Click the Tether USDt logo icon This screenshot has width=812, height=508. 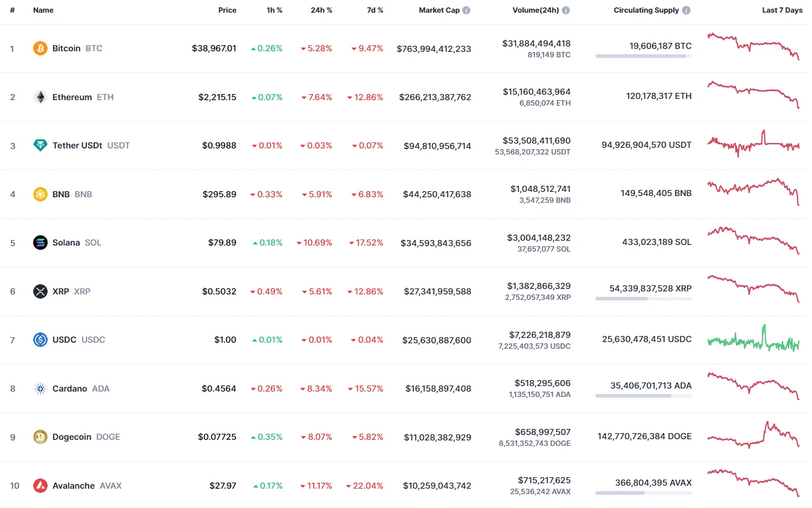coord(40,145)
